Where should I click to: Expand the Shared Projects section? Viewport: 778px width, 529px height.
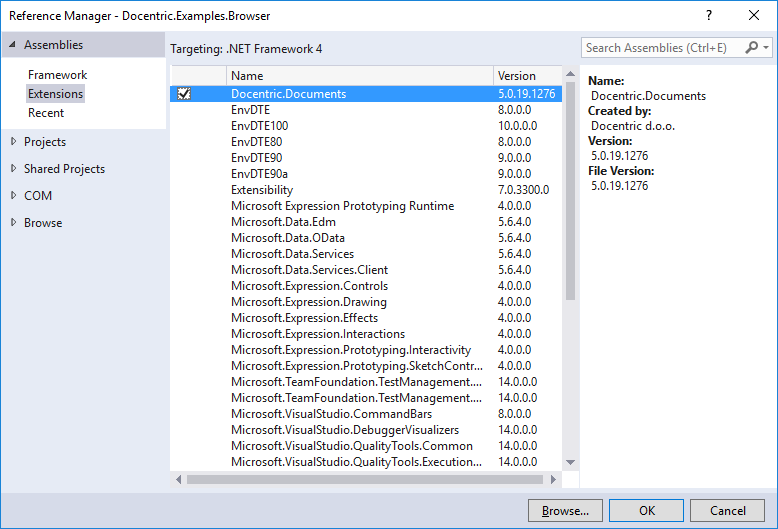click(x=13, y=169)
